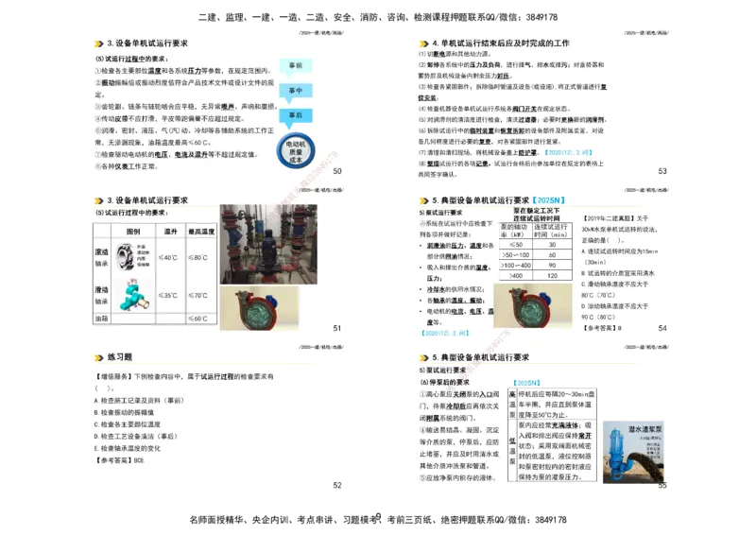Click "【2020(12).2.问】" reference on slide 53
Image resolution: width=756 pixels, height=535 pixels.
[x=568, y=152]
